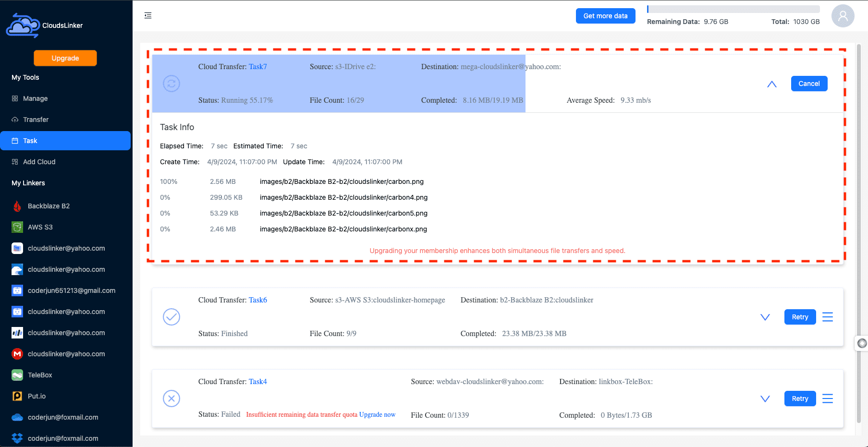
Task: Click the Add Cloud icon
Action: point(15,162)
